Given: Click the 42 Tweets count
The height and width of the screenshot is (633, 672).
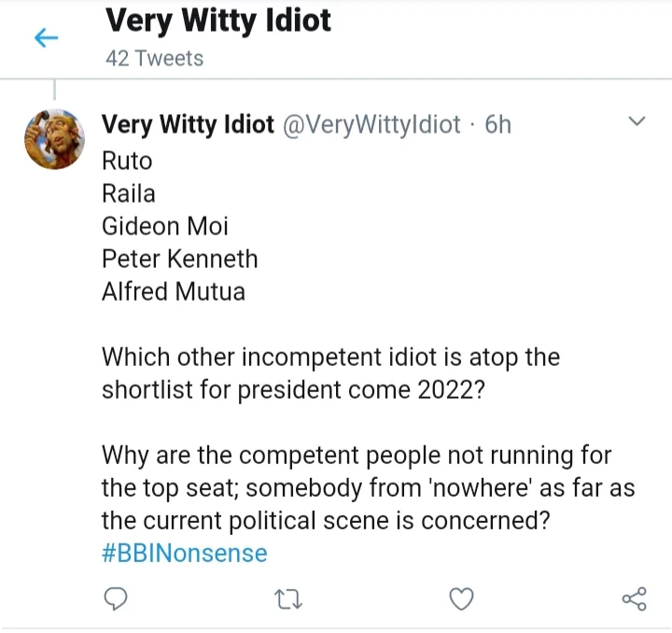Looking at the screenshot, I should [x=154, y=58].
